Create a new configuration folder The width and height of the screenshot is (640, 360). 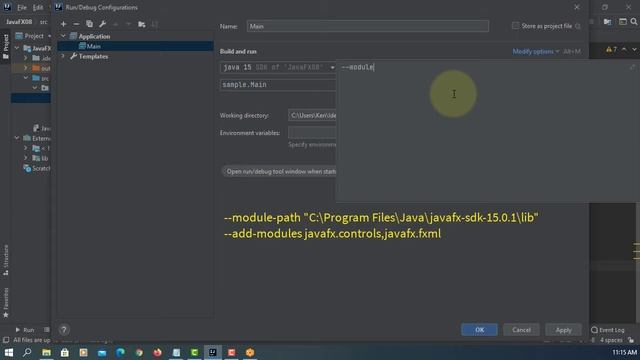[x=142, y=24]
